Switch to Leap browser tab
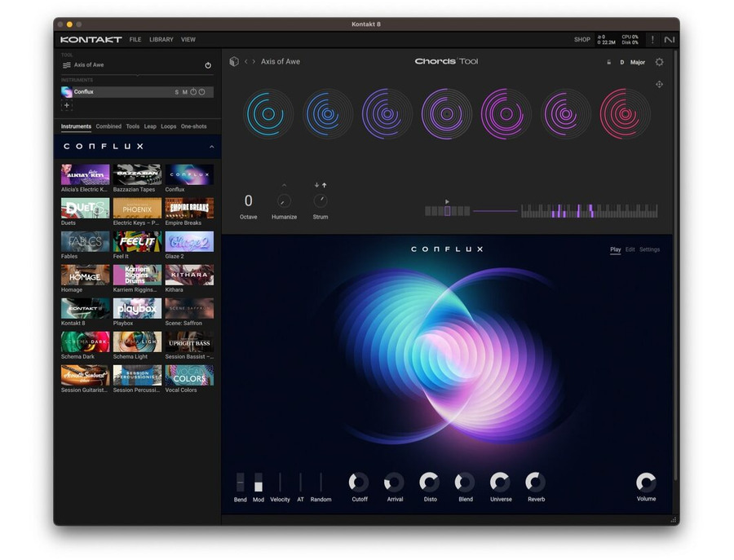This screenshot has height=560, width=734. 150,126
